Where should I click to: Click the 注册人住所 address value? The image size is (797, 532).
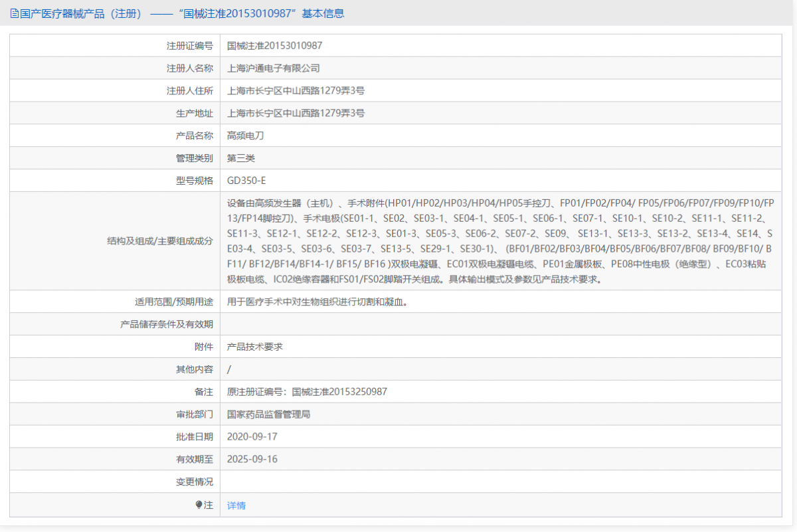pos(297,90)
